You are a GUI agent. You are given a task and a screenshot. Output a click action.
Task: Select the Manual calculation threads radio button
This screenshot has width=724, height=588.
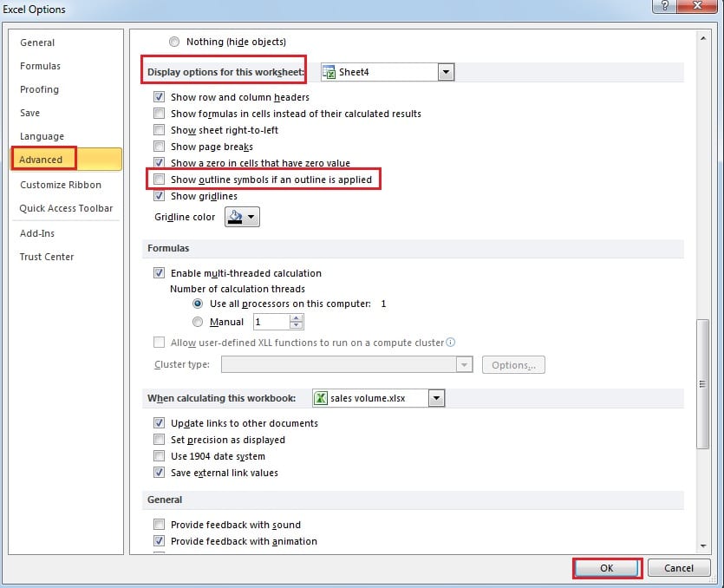pos(198,322)
